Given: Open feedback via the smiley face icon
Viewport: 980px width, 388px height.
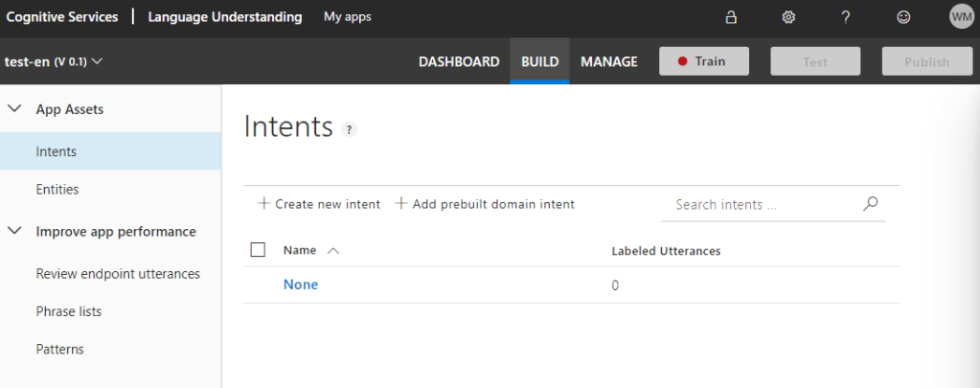Looking at the screenshot, I should 903,17.
